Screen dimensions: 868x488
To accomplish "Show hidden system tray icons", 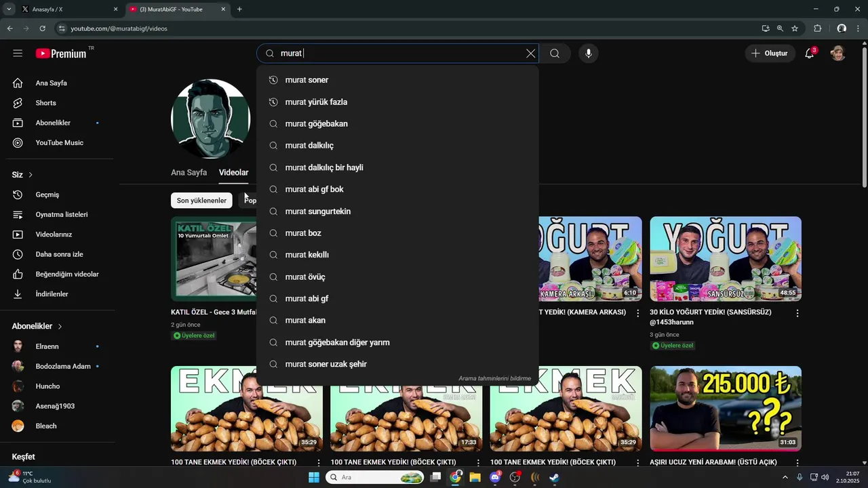I will coord(785,477).
